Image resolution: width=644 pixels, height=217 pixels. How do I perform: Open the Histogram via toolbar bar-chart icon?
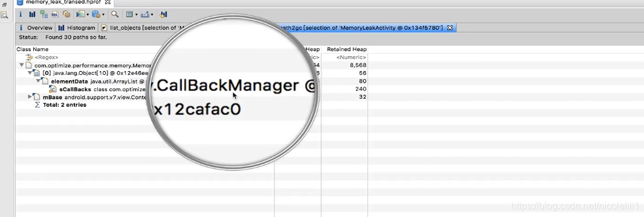coord(32,14)
